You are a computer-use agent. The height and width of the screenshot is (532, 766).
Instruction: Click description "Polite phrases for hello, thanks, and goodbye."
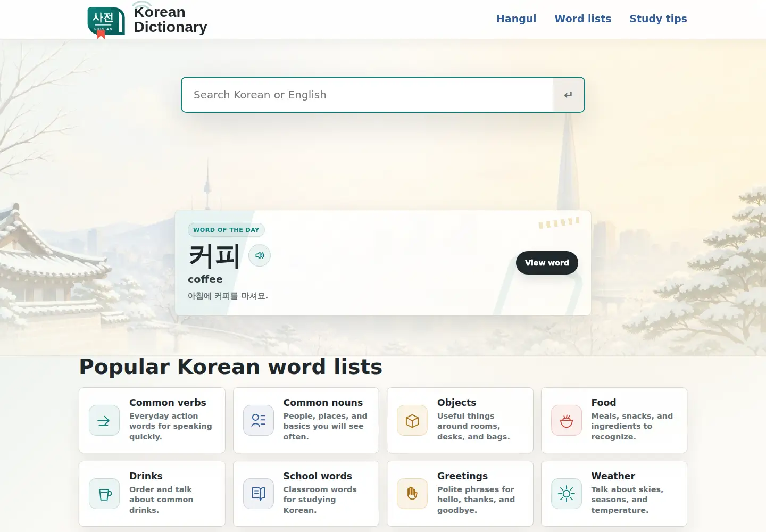click(x=476, y=500)
